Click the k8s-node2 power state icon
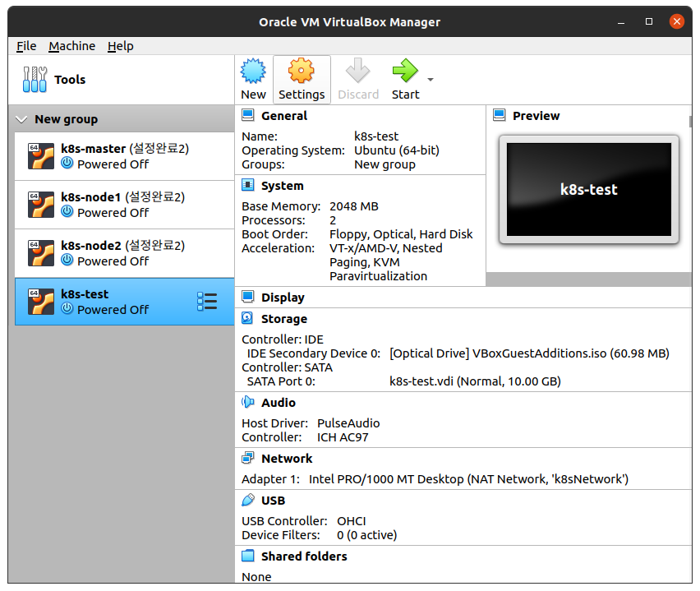Viewport: 700px width, 591px height. [67, 260]
